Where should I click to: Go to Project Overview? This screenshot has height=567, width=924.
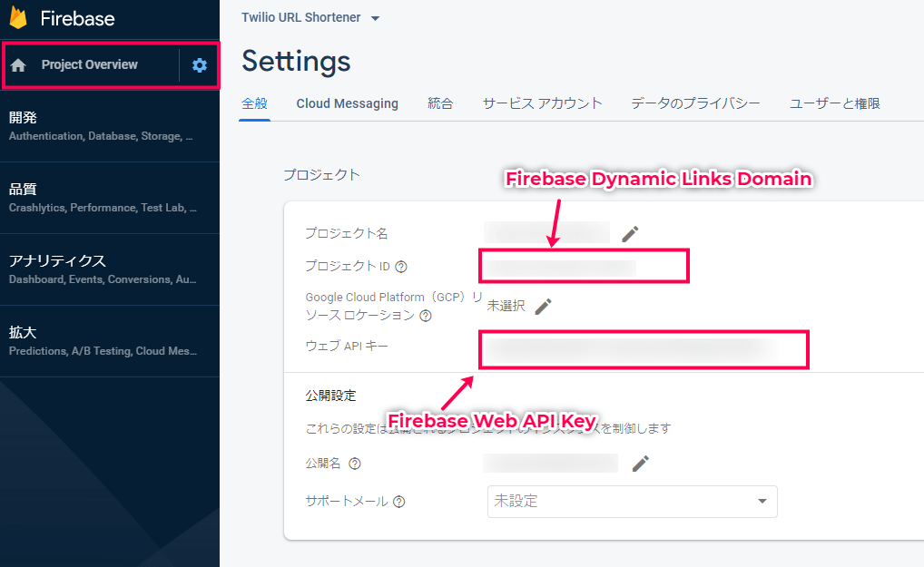tap(90, 64)
